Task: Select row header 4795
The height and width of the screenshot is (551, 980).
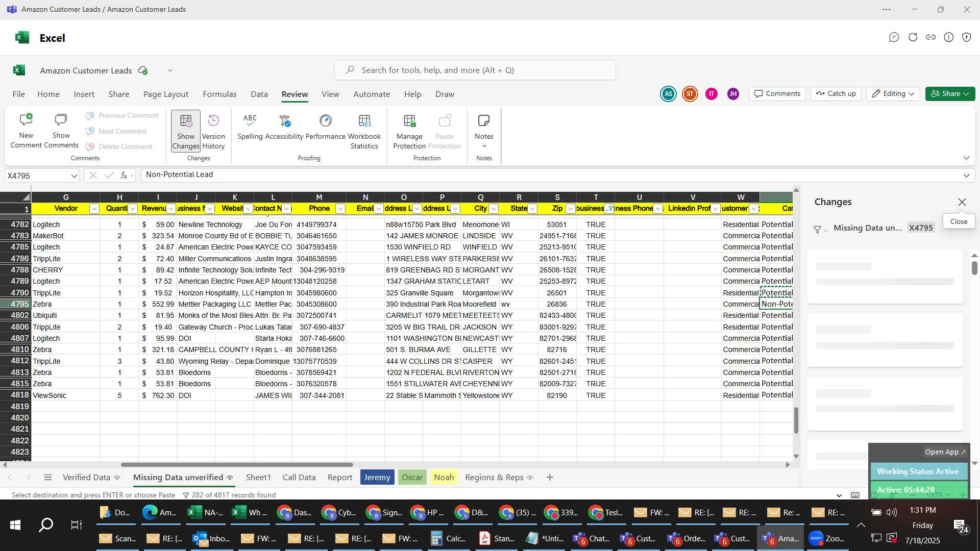Action: (16, 304)
